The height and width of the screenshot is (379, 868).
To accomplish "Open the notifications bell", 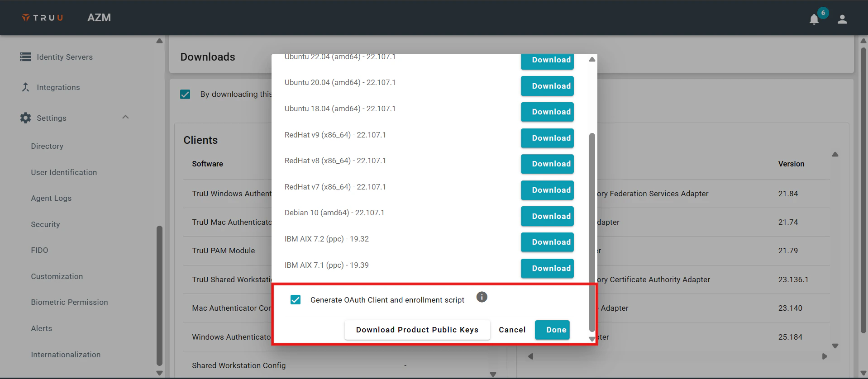I will (x=814, y=19).
